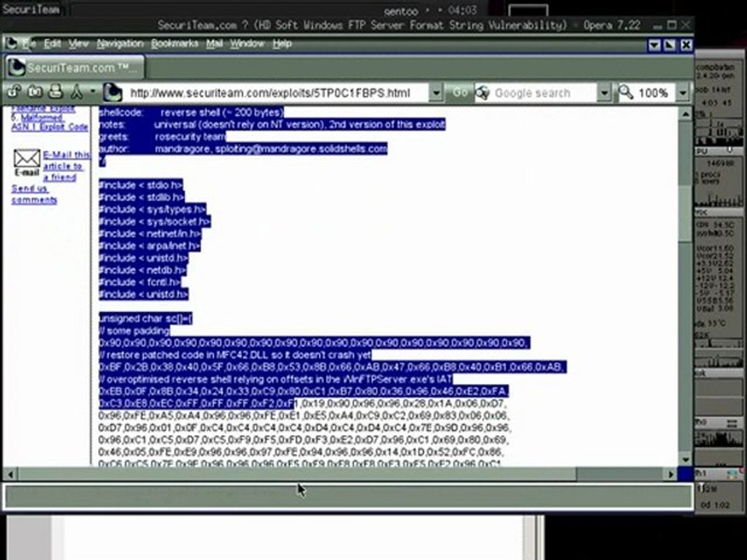This screenshot has width=747, height=560.
Task: Click the line '#include < sys/types.h>'
Action: (x=152, y=209)
